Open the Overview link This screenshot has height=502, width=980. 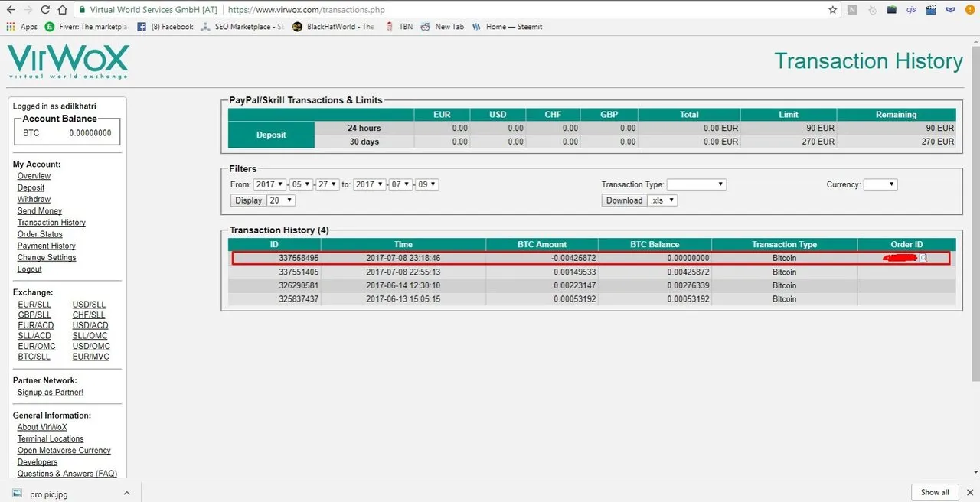(x=34, y=176)
